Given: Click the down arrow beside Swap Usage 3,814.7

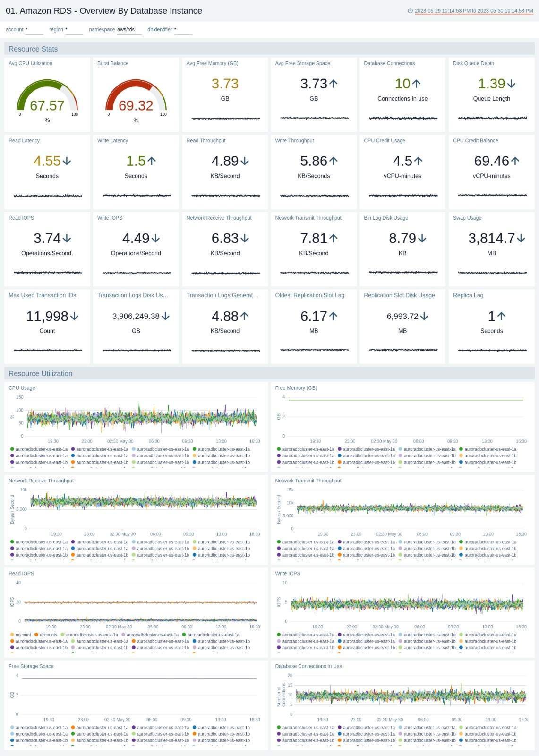Looking at the screenshot, I should coord(521,239).
